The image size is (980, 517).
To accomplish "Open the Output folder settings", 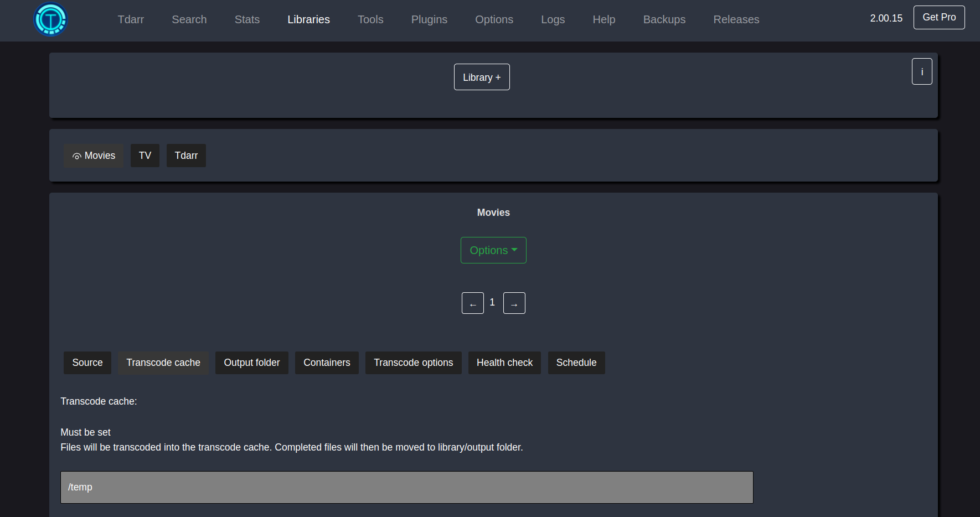I will 251,363.
